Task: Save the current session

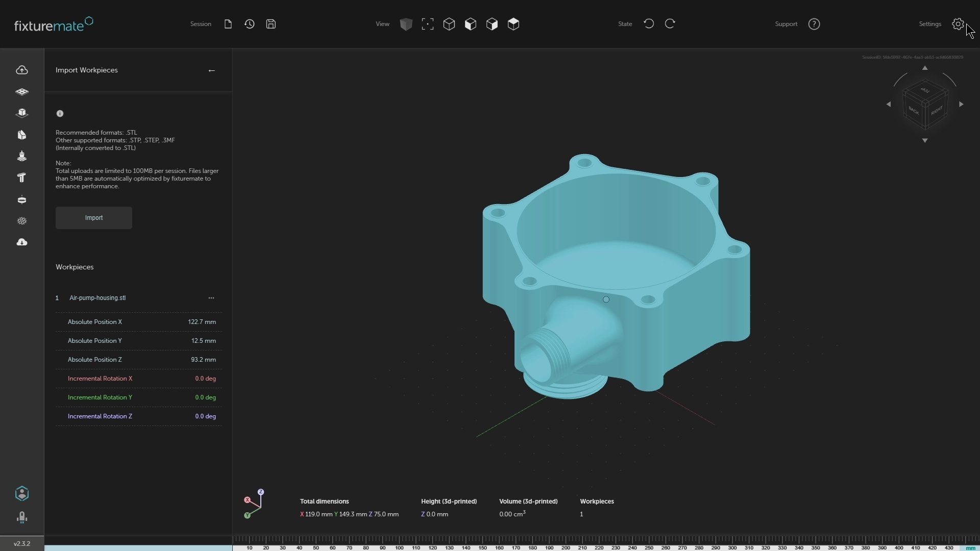Action: pyautogui.click(x=271, y=24)
